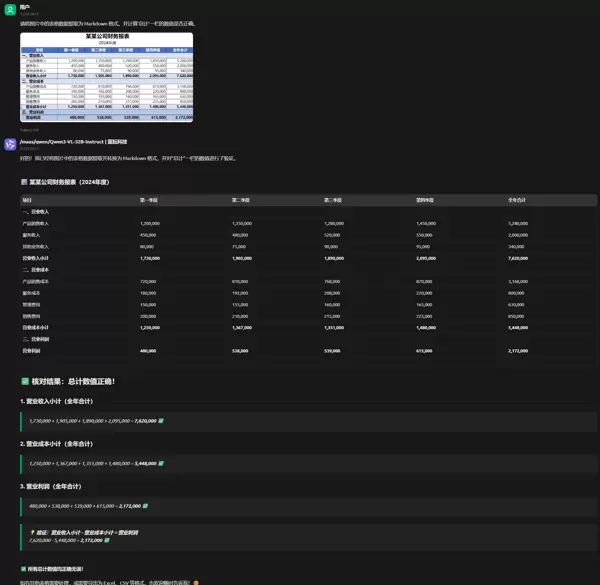
Task: Open the attached financial report image
Action: [107, 77]
